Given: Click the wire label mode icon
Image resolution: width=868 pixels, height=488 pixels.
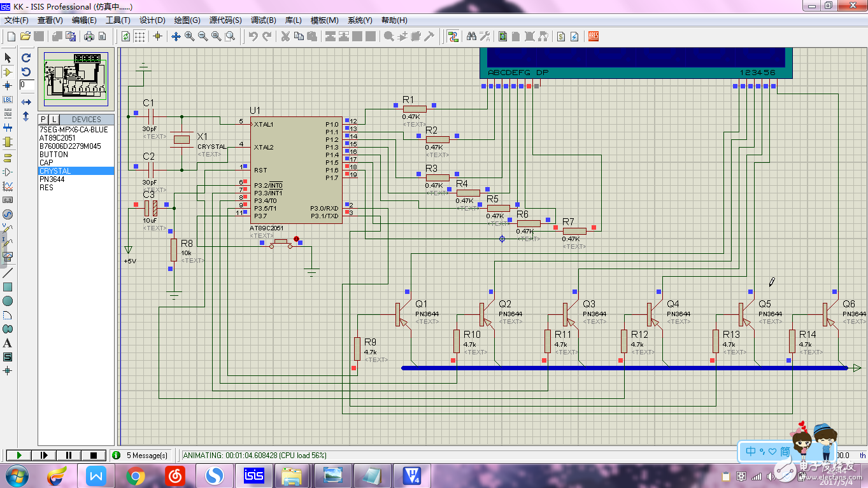Looking at the screenshot, I should click(8, 100).
